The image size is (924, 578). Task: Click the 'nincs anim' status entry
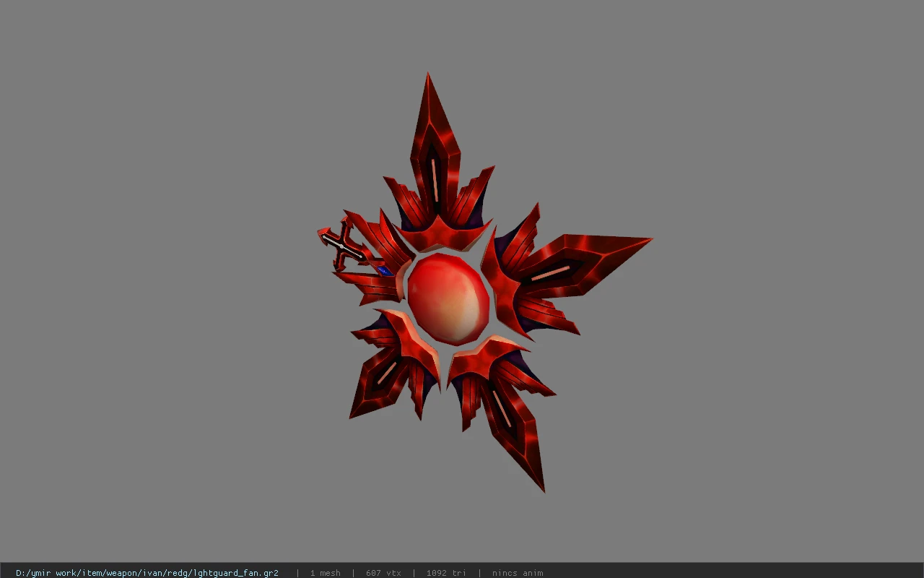518,573
